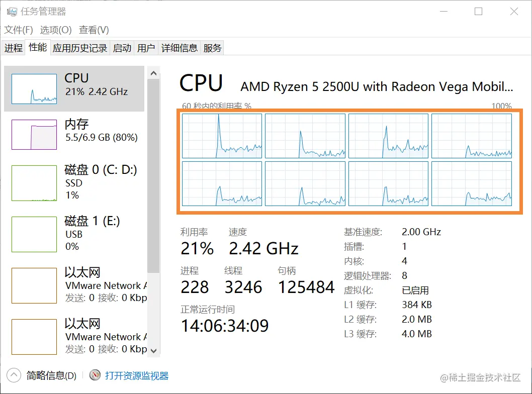This screenshot has width=532, height=394.
Task: Switch to the 应用历史记录 tab
Action: pyautogui.click(x=80, y=48)
